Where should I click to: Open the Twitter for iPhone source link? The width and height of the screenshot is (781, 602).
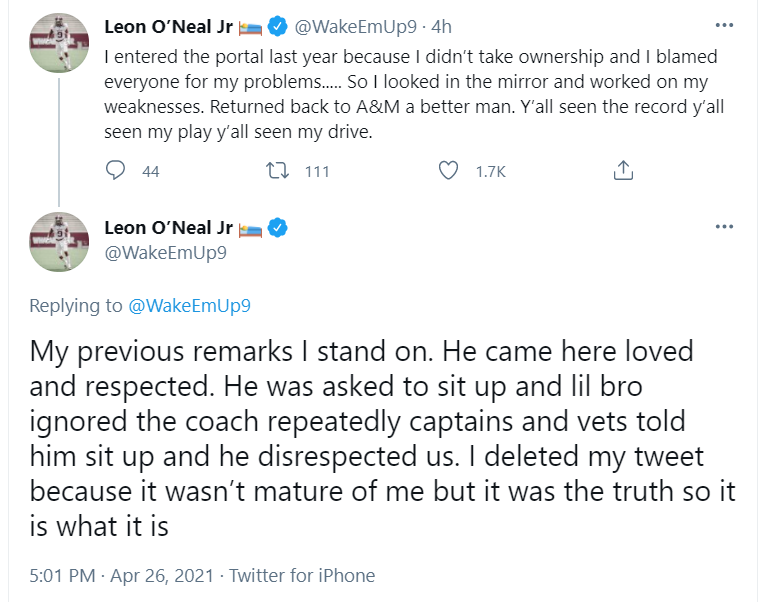coord(302,575)
